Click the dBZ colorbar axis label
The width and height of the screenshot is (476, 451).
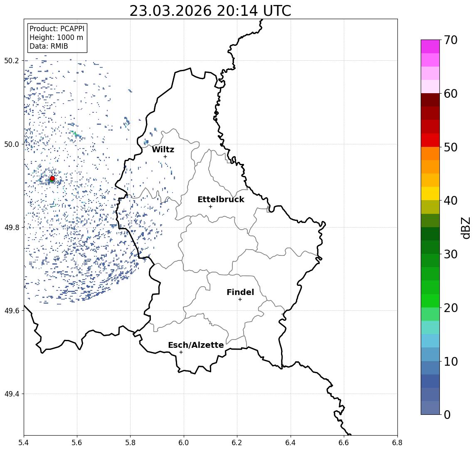466,228
